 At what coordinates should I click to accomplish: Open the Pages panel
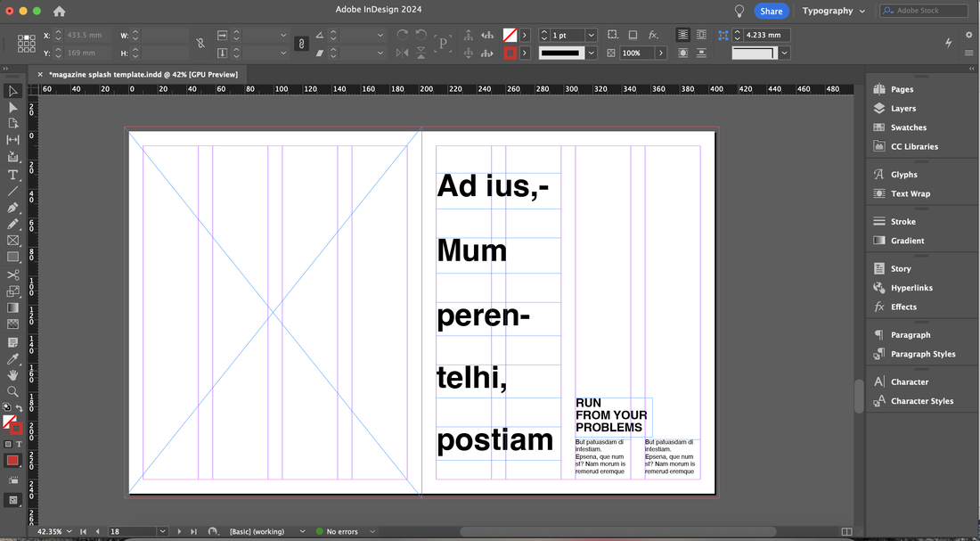[x=902, y=89]
